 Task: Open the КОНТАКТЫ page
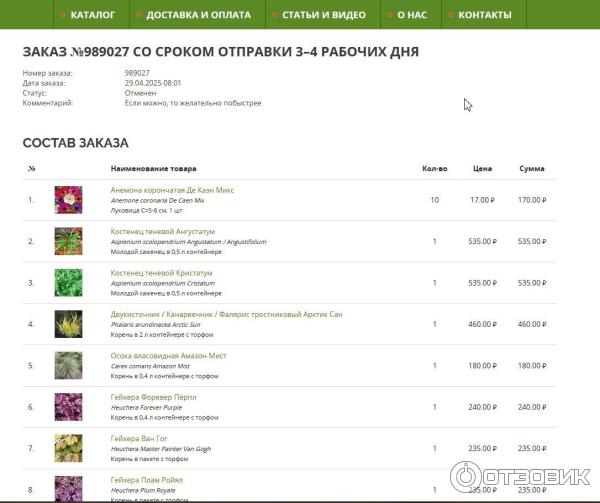tap(484, 15)
